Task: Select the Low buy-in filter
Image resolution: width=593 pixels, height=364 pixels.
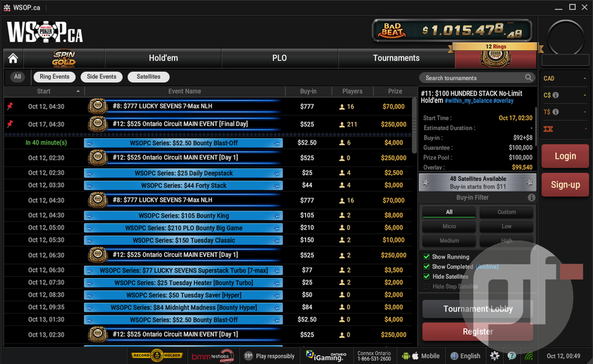Action: point(506,226)
